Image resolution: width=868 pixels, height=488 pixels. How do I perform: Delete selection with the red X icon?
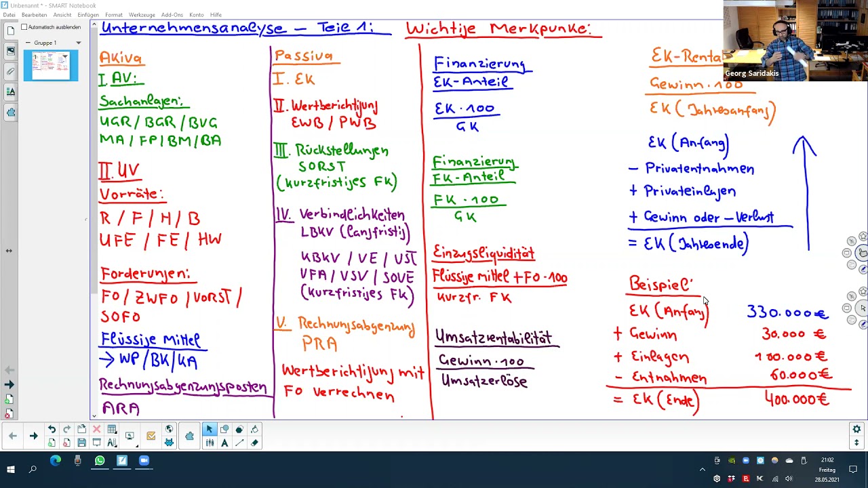coord(96,429)
